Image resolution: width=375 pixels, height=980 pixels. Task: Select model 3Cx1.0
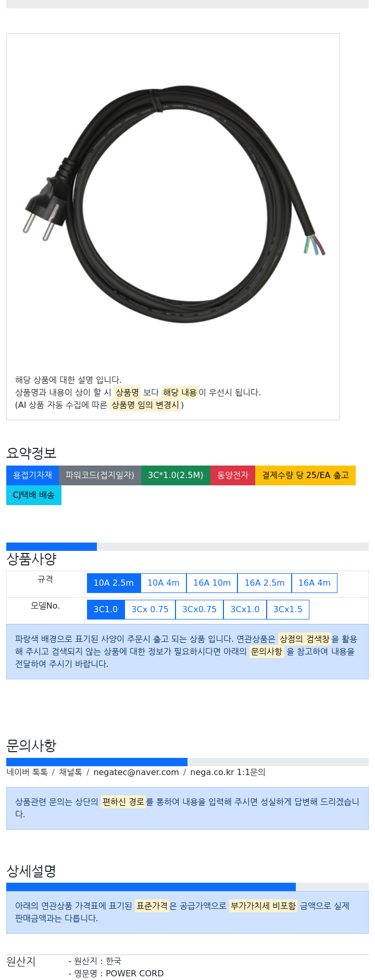tap(245, 610)
